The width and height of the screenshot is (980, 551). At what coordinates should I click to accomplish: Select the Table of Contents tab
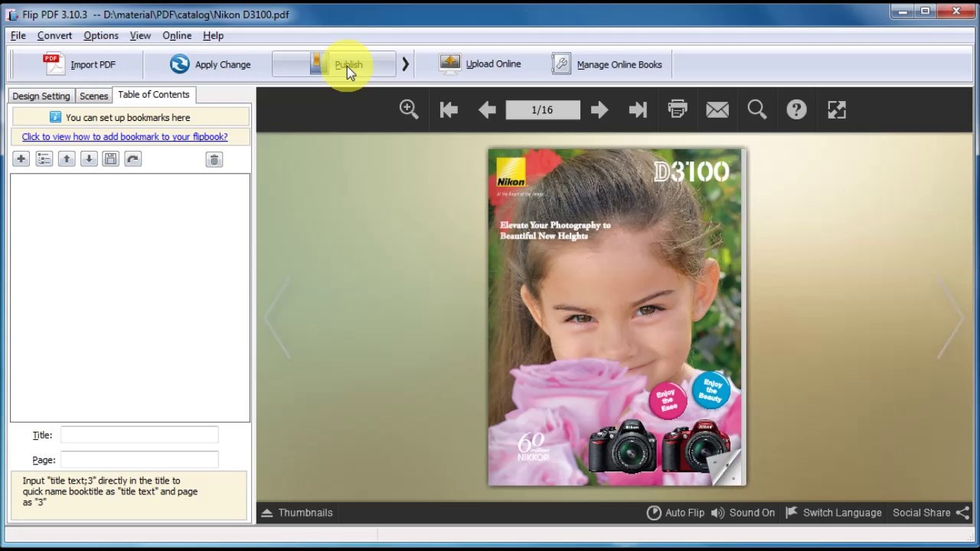pos(153,94)
